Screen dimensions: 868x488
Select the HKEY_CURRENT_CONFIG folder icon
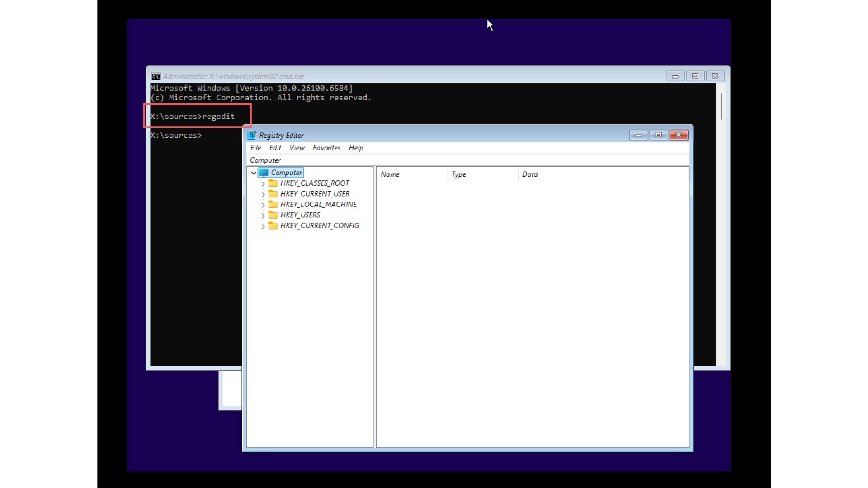(273, 225)
